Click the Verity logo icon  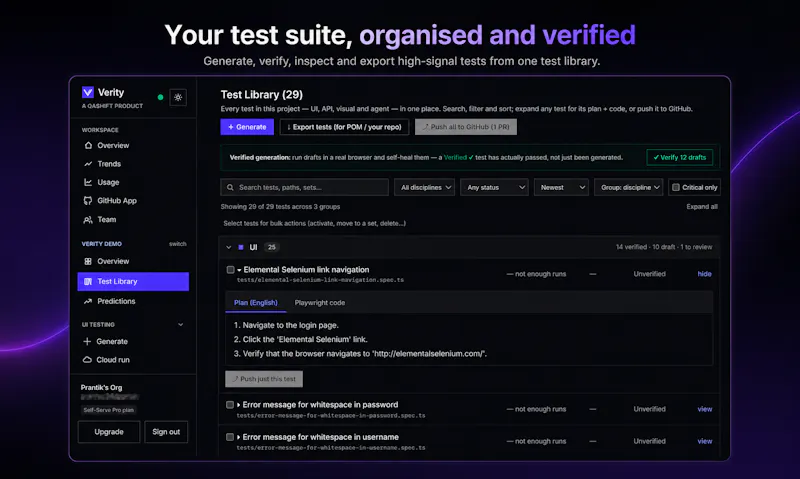click(x=88, y=92)
